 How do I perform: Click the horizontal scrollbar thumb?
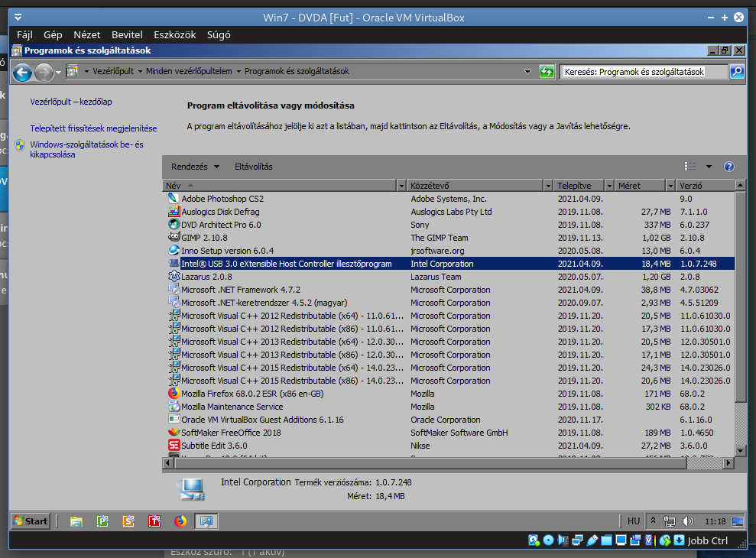[430, 463]
